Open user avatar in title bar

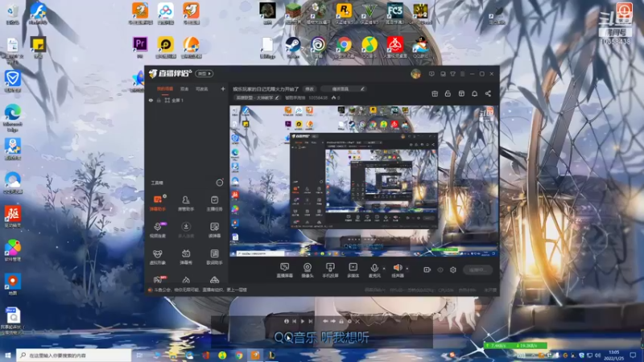[x=415, y=74]
